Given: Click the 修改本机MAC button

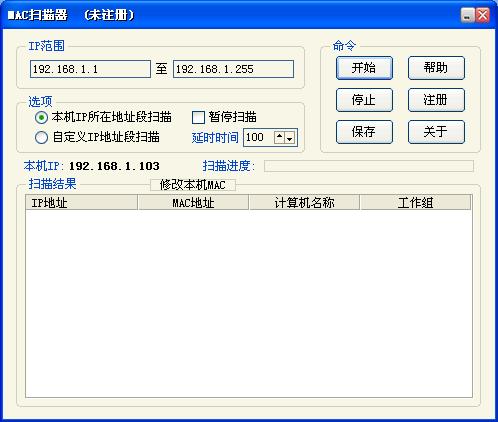Looking at the screenshot, I should point(193,185).
